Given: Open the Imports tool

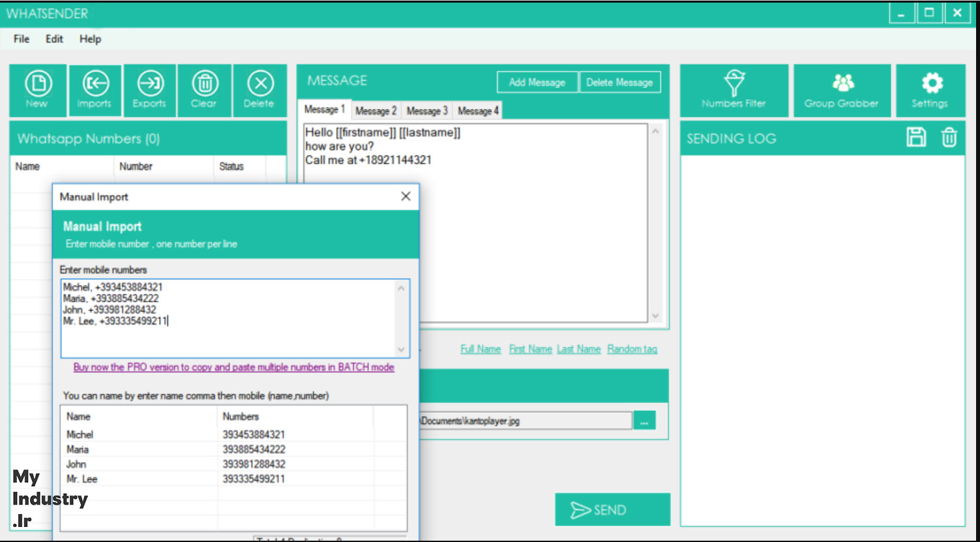Looking at the screenshot, I should 95,91.
